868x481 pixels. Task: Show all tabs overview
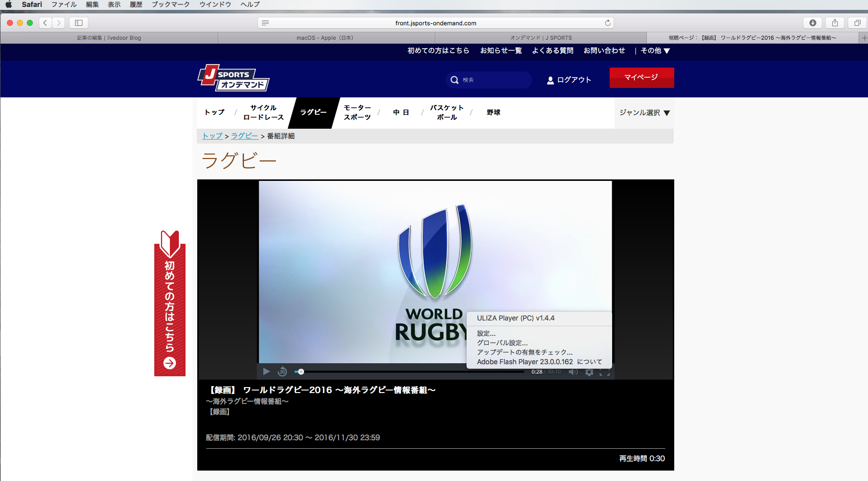pos(858,23)
